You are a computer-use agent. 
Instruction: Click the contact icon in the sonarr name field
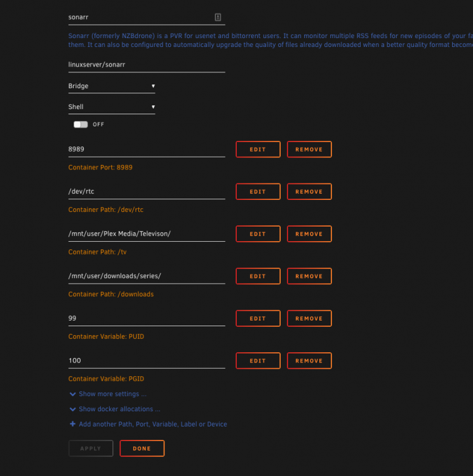click(x=218, y=17)
